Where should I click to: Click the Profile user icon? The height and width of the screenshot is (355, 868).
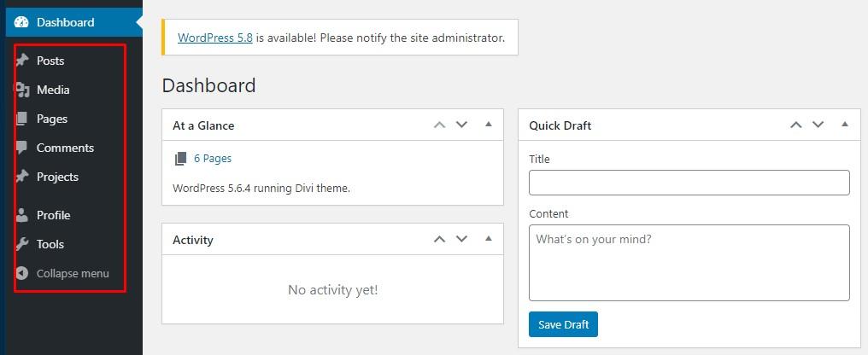[x=21, y=215]
